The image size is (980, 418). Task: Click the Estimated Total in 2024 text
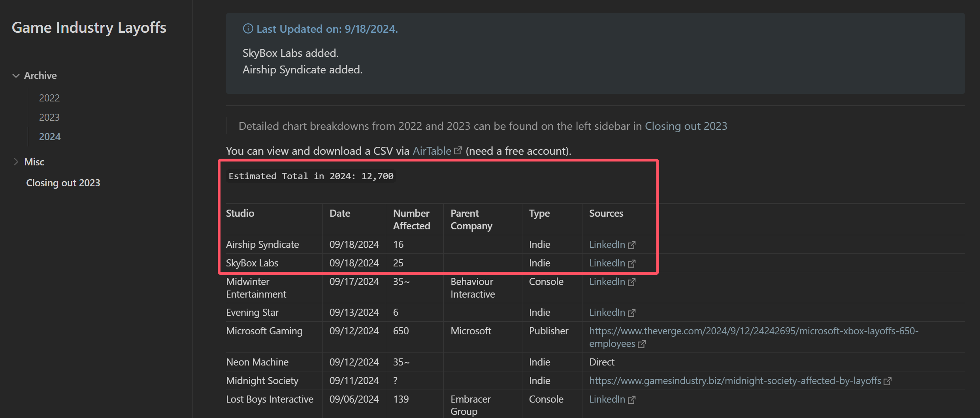[311, 176]
